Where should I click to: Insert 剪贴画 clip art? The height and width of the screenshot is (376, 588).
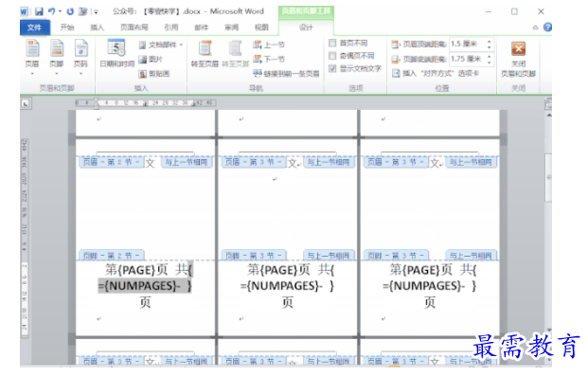point(154,74)
